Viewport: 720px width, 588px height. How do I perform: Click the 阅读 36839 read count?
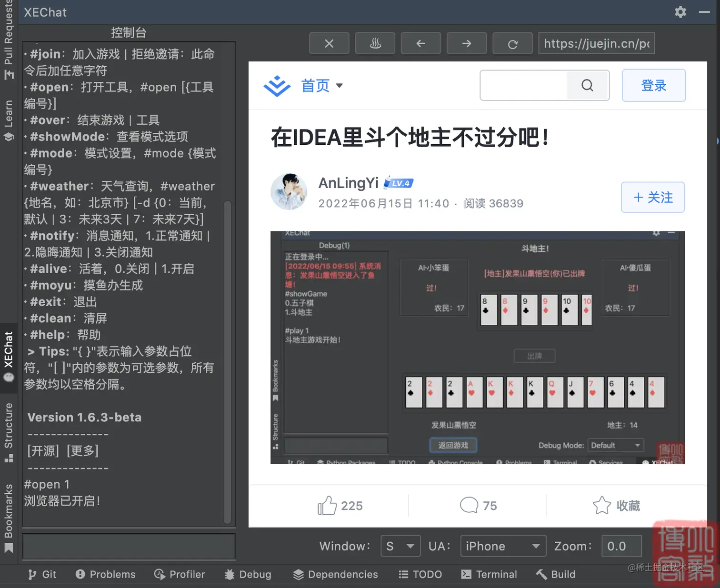point(493,204)
